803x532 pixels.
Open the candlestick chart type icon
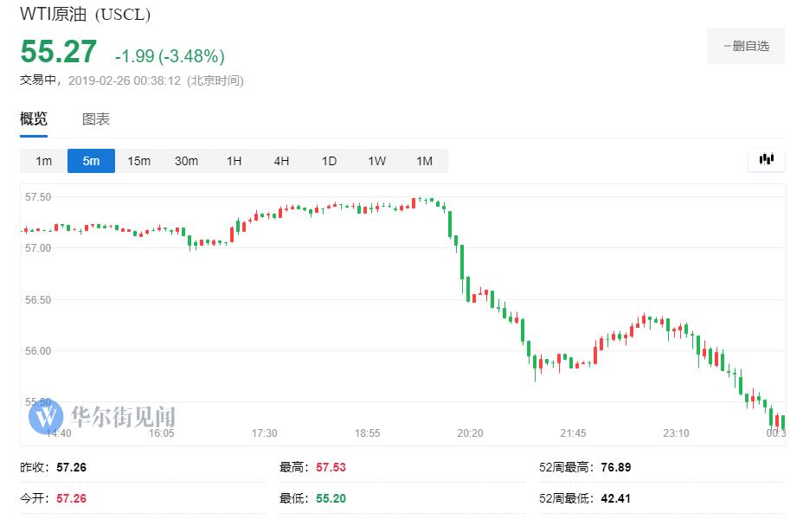pyautogui.click(x=766, y=160)
